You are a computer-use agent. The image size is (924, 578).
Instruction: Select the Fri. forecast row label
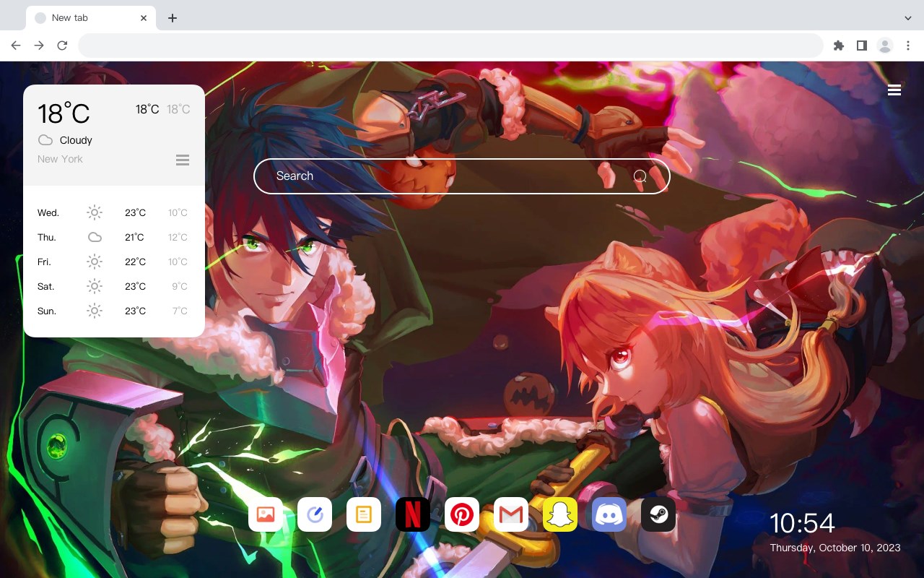(x=45, y=262)
